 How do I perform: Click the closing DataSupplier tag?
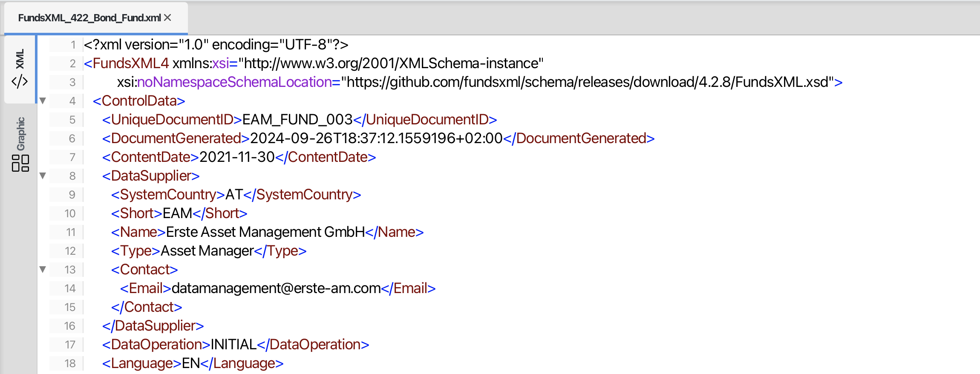[153, 326]
